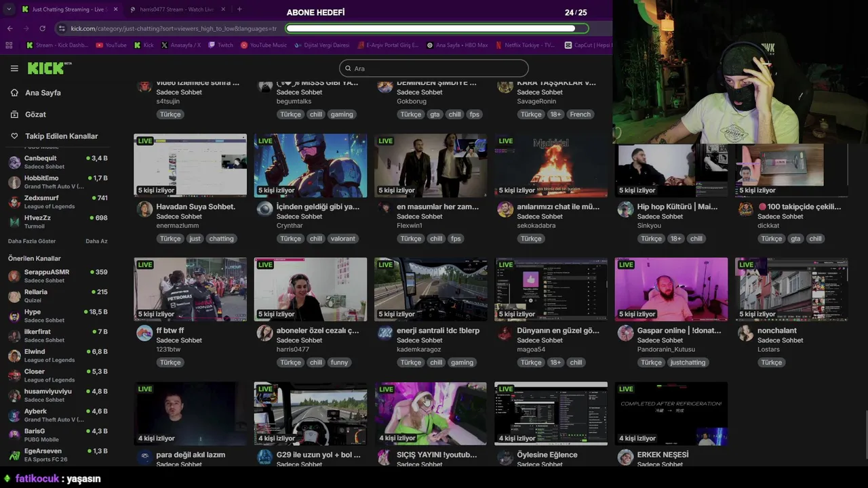Go to Ana Sayfa in sidebar

(x=43, y=93)
